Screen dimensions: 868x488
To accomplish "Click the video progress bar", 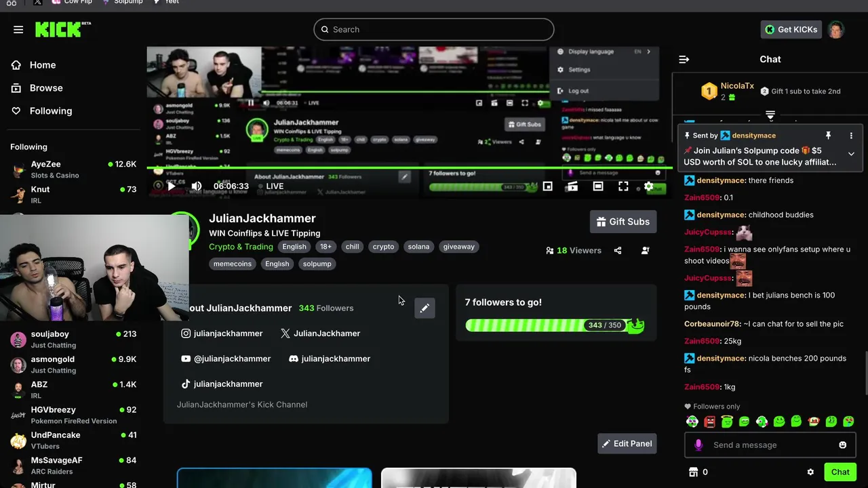I will point(410,168).
